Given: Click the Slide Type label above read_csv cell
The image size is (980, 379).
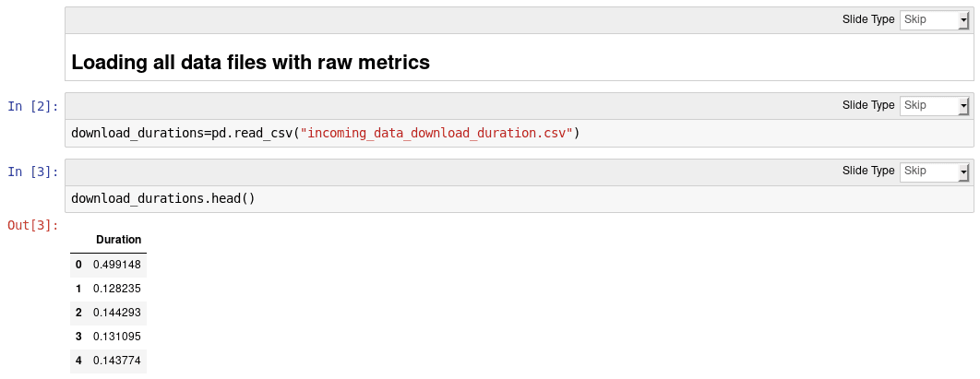Looking at the screenshot, I should pos(868,105).
